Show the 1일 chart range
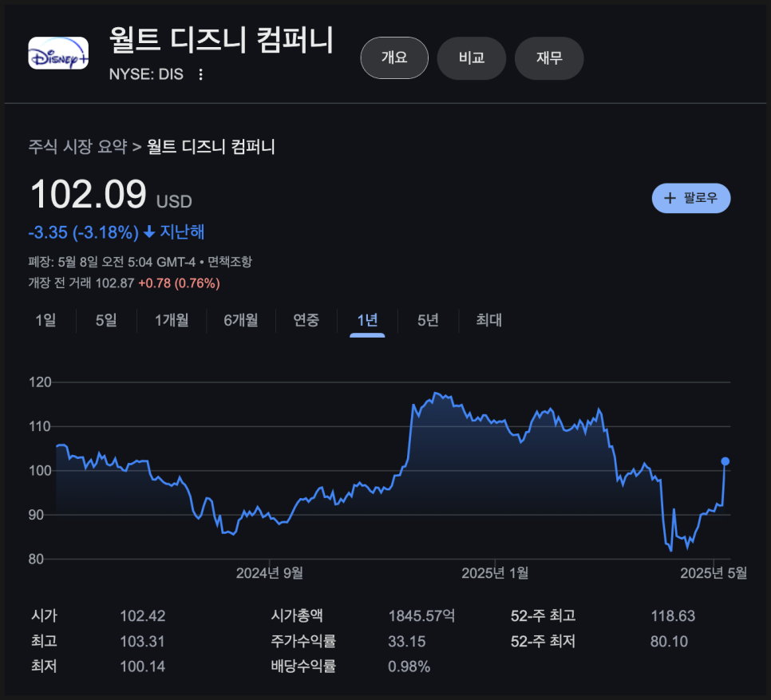Screen dimensions: 771x700 (x=45, y=321)
